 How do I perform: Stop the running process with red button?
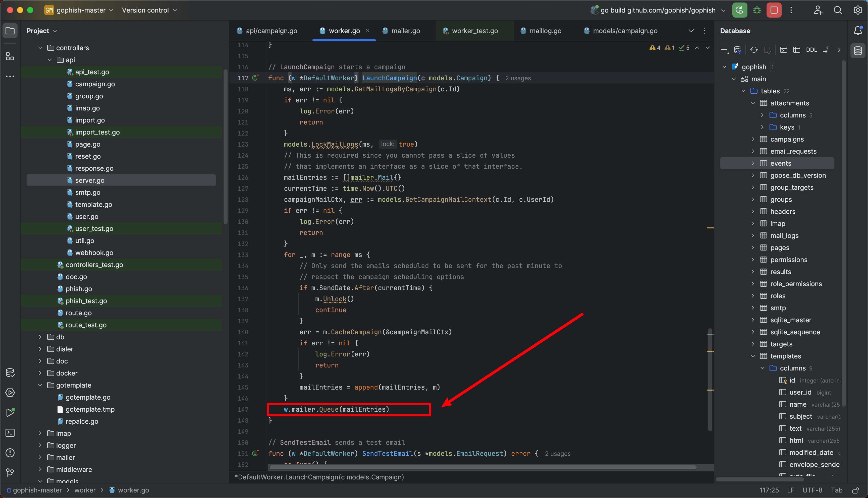pos(774,10)
